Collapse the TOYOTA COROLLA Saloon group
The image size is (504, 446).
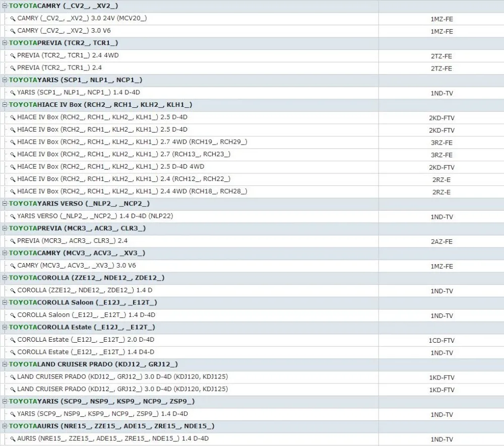tap(5, 302)
